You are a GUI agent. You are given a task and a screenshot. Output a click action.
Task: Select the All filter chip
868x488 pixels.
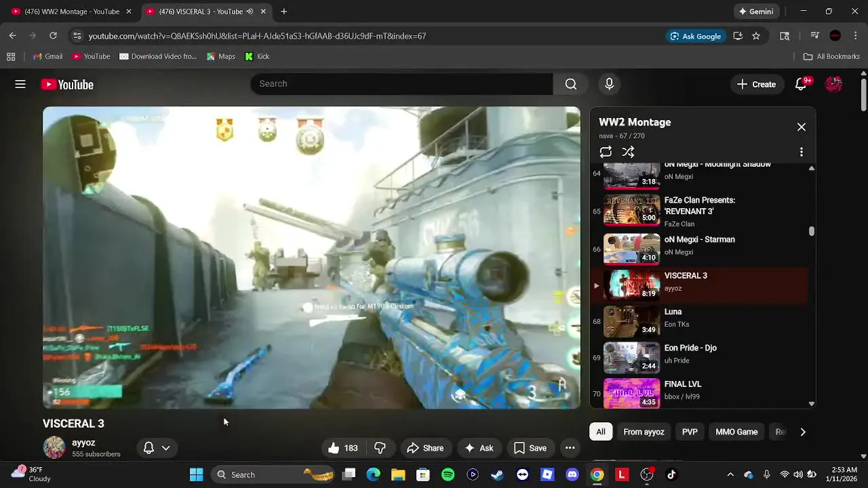601,432
